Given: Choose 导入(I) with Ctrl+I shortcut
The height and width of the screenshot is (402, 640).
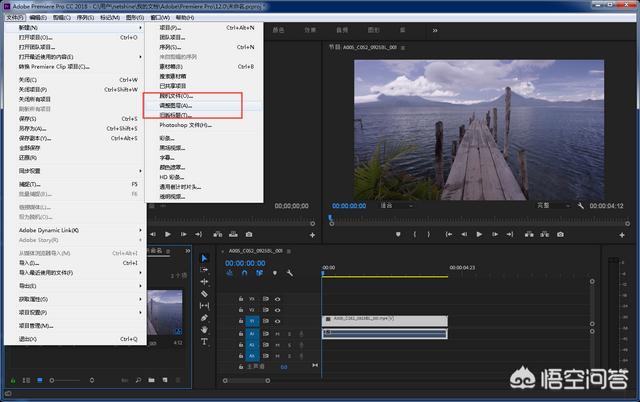Looking at the screenshot, I should (76, 263).
